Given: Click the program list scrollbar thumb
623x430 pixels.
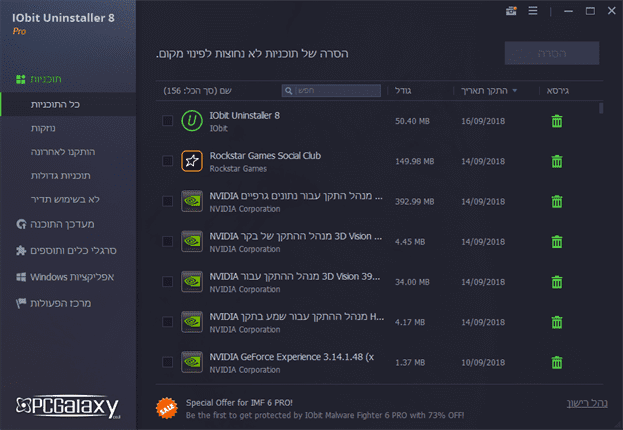Looking at the screenshot, I should click(601, 108).
